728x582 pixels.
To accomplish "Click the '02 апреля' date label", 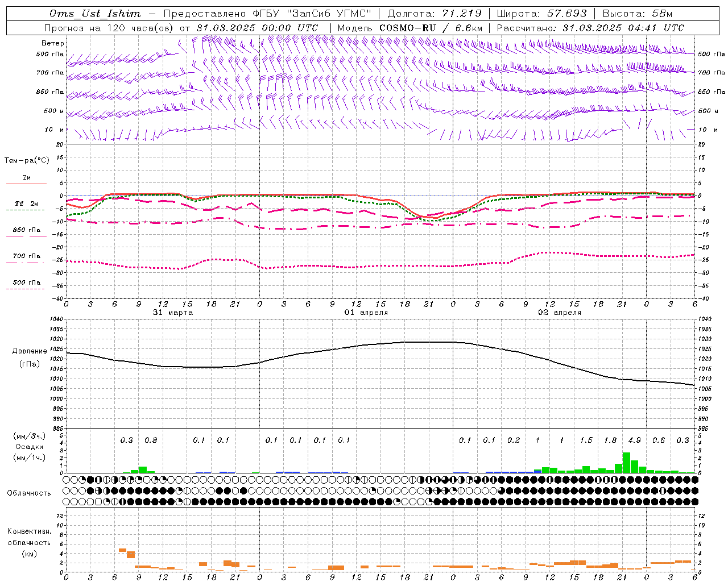I will [560, 313].
